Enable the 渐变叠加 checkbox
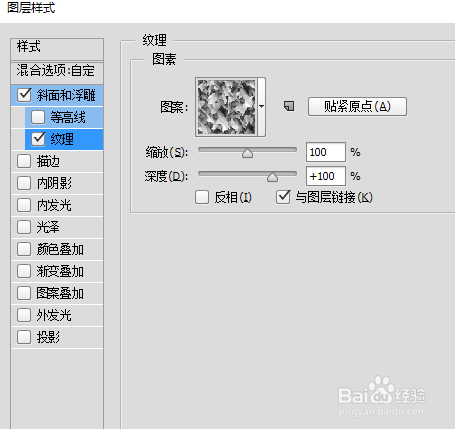 pyautogui.click(x=24, y=271)
